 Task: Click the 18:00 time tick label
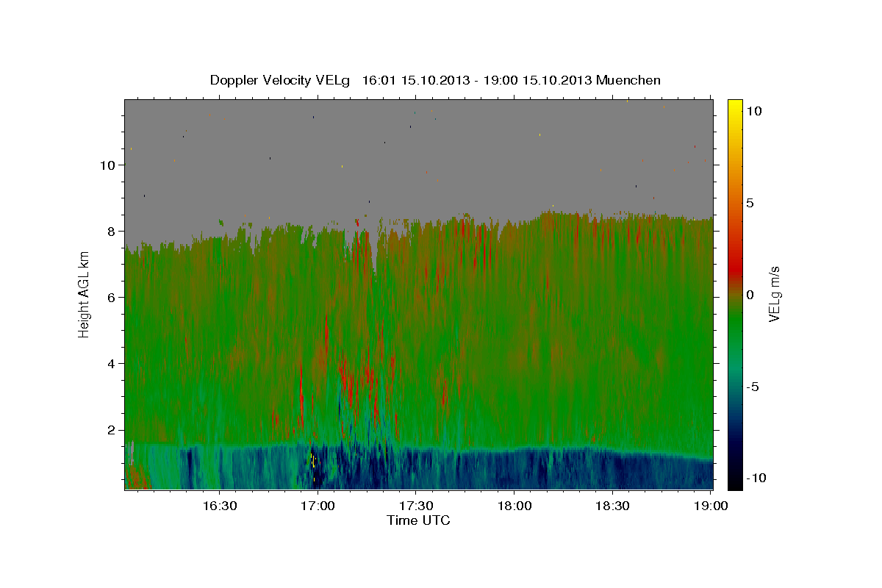[514, 506]
